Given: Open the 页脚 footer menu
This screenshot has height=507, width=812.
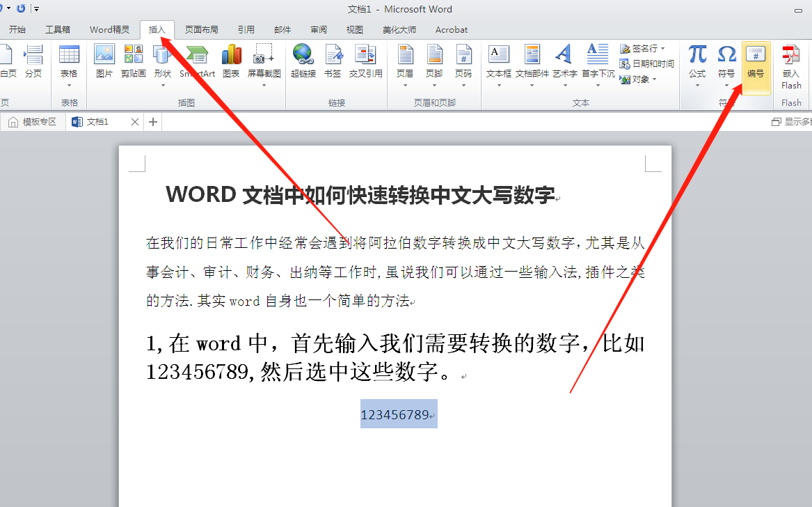Looking at the screenshot, I should click(x=434, y=65).
